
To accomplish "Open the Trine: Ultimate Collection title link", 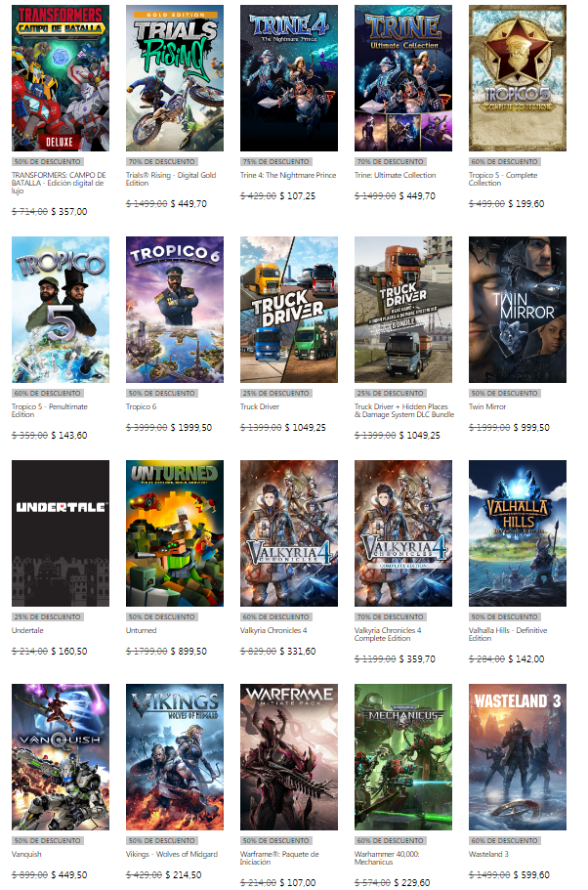I will click(x=395, y=176).
